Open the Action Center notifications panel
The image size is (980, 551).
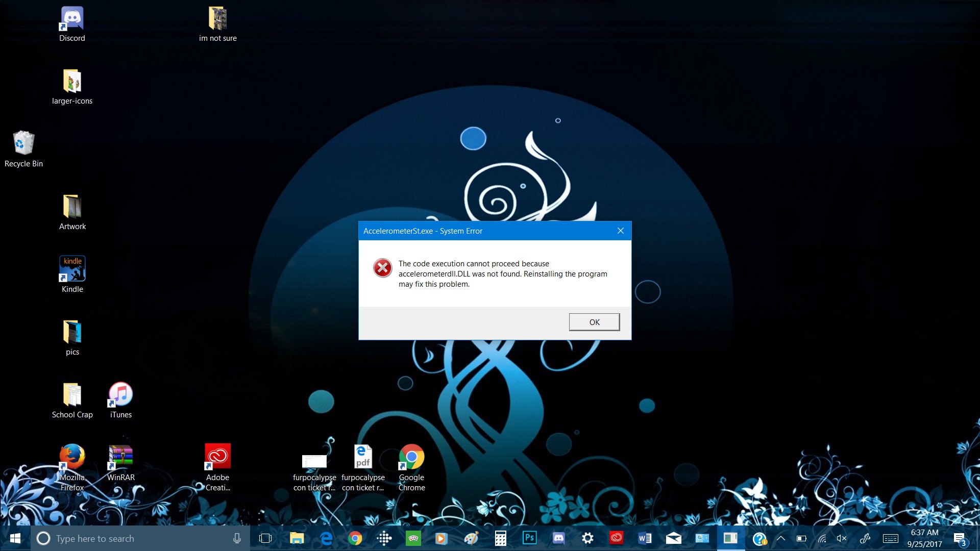(960, 538)
